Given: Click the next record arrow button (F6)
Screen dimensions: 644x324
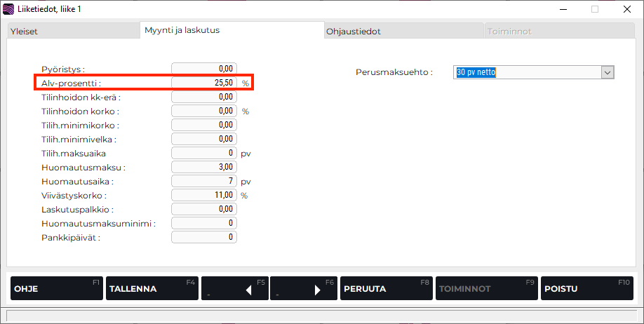Looking at the screenshot, I should (x=303, y=288).
